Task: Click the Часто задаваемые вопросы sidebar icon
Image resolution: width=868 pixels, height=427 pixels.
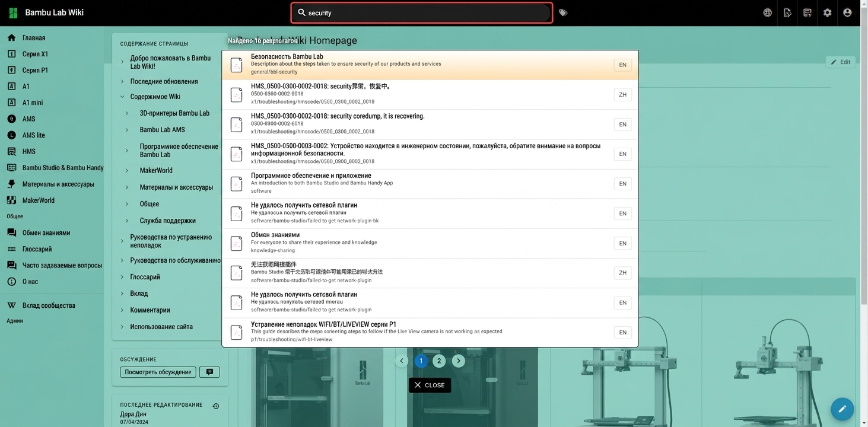Action: pos(11,265)
